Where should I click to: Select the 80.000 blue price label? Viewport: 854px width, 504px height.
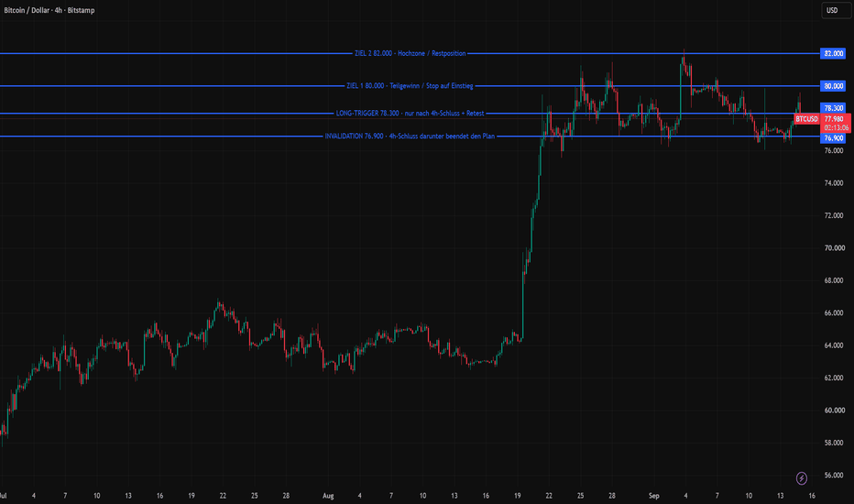(833, 86)
